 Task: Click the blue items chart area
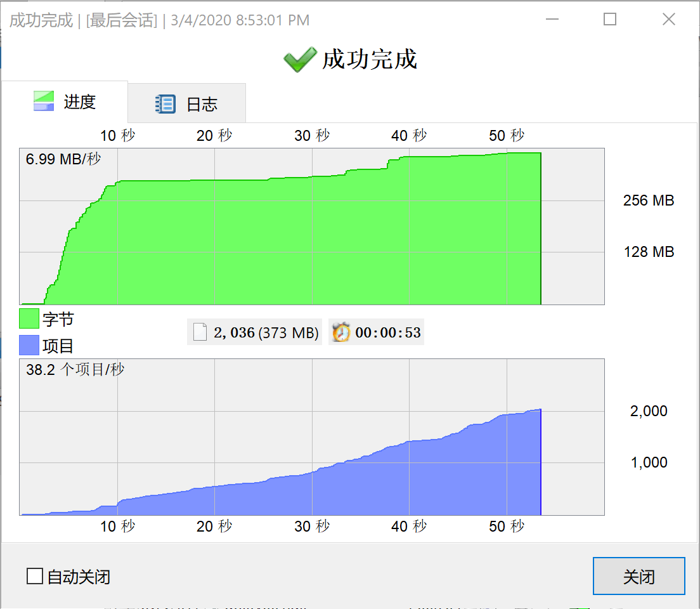point(311,437)
